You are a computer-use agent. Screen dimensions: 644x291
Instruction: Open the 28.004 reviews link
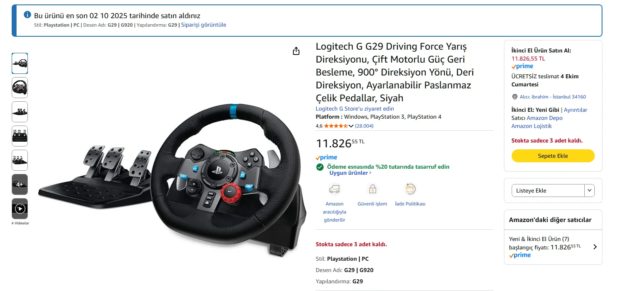click(x=364, y=126)
